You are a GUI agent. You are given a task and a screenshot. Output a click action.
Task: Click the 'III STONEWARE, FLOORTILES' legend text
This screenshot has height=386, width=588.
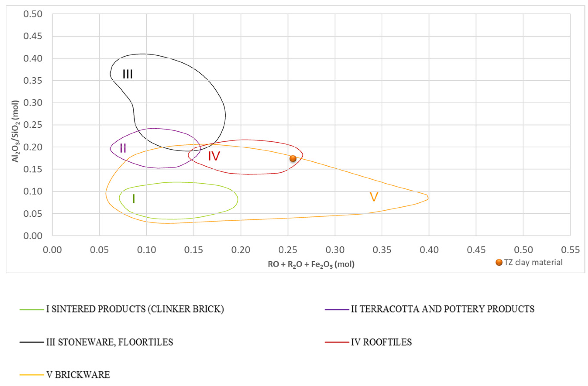tap(110, 342)
